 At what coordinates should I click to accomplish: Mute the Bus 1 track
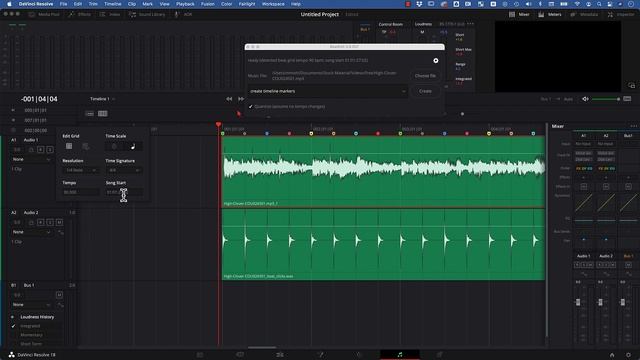pos(59,295)
